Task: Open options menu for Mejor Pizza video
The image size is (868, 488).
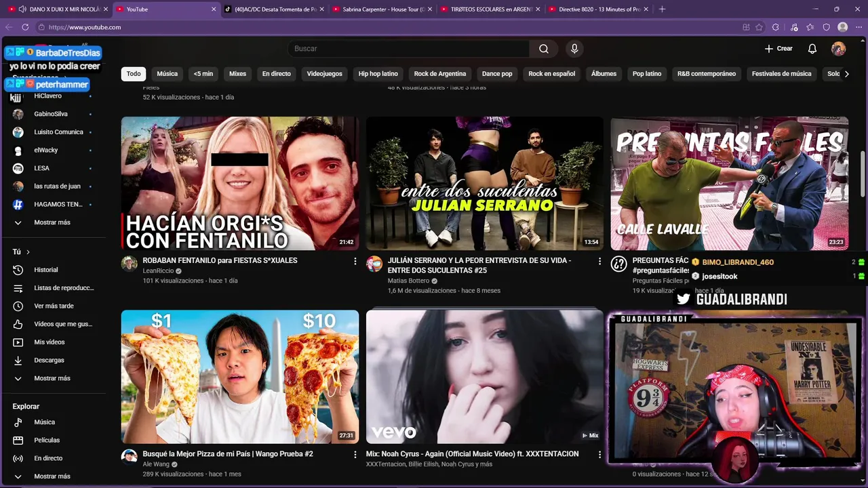Action: click(x=355, y=455)
